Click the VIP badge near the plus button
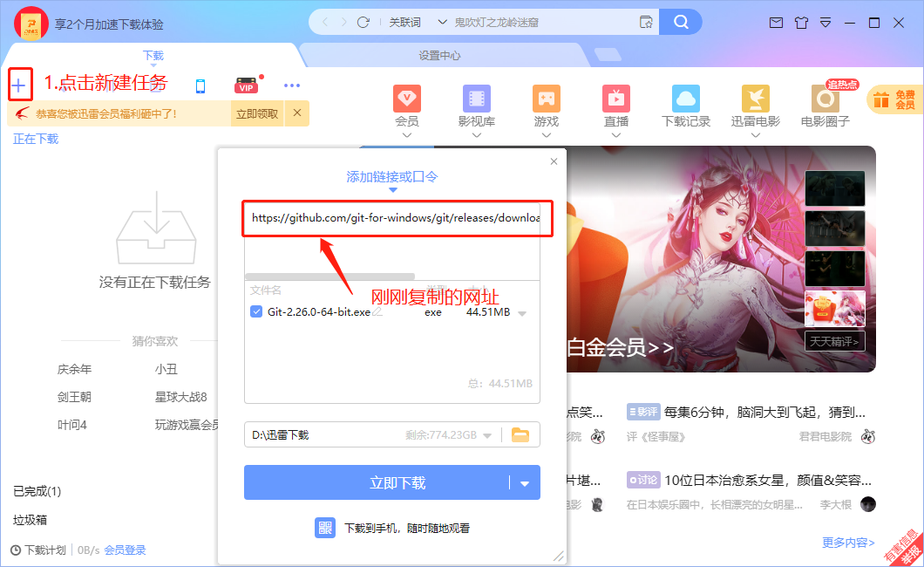This screenshot has width=924, height=567. coord(245,85)
